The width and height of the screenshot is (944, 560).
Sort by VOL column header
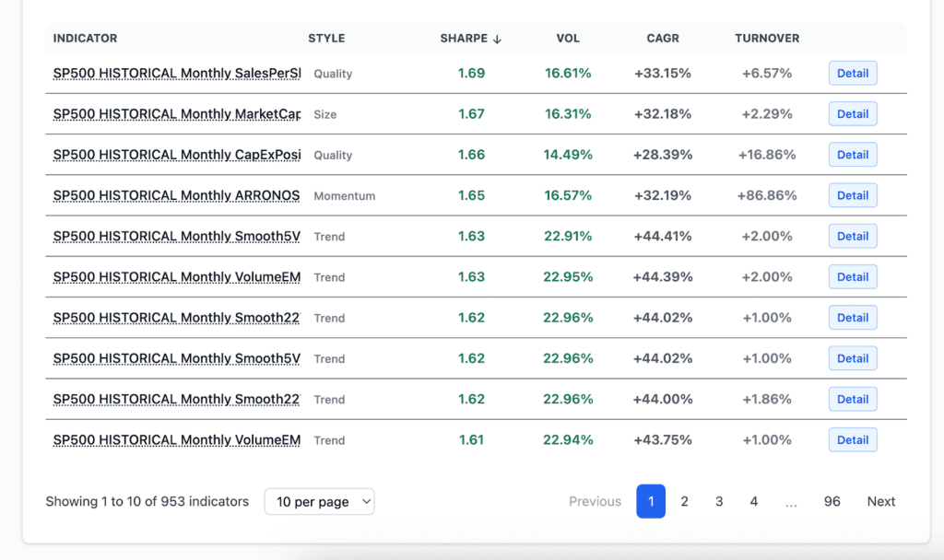tap(568, 39)
